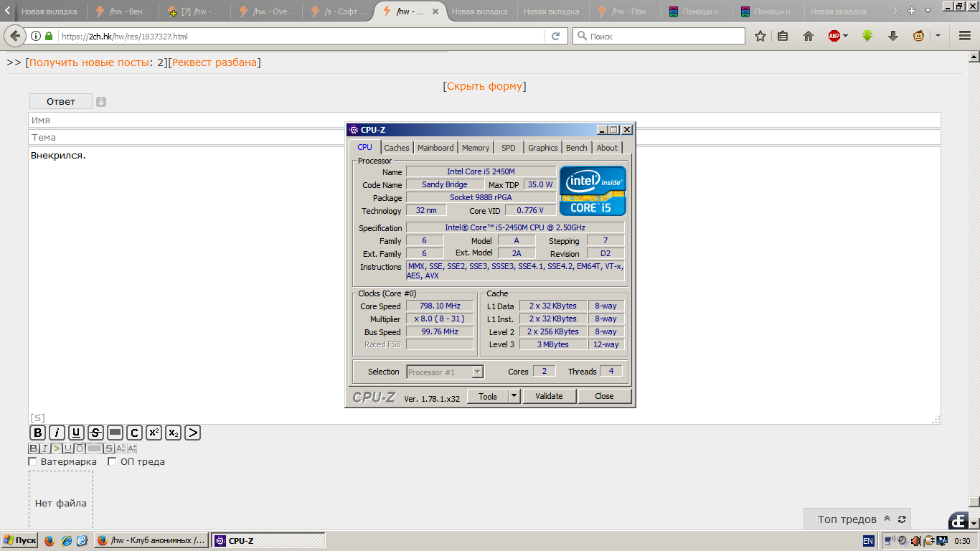Screen dimensions: 980x551
Task: Open a new tab with the plus icon
Action: point(912,11)
